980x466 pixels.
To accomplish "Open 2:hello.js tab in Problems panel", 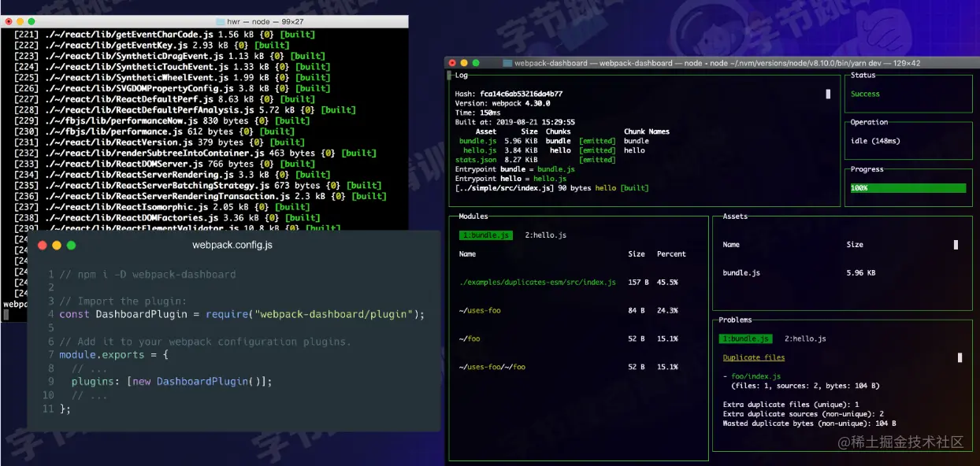I will (x=805, y=338).
